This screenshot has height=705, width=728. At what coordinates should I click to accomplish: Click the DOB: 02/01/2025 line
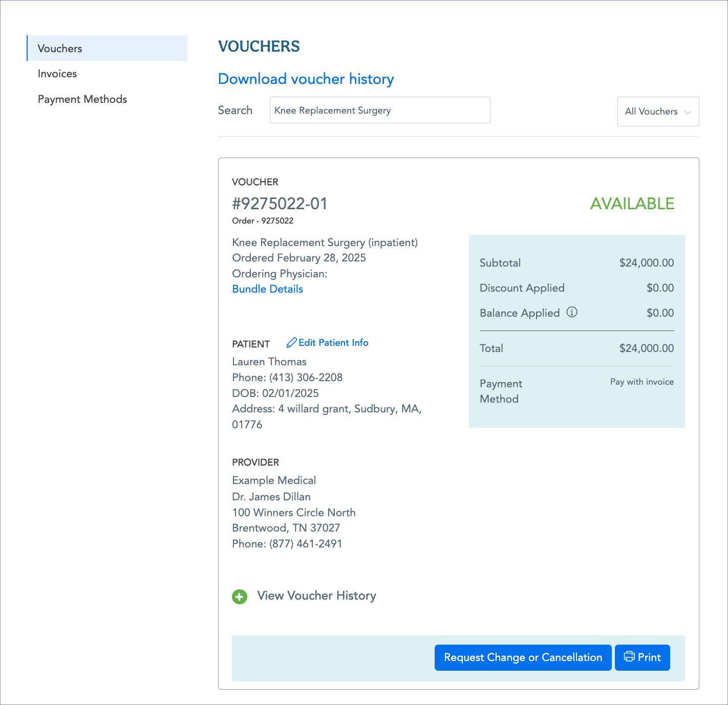pyautogui.click(x=275, y=393)
